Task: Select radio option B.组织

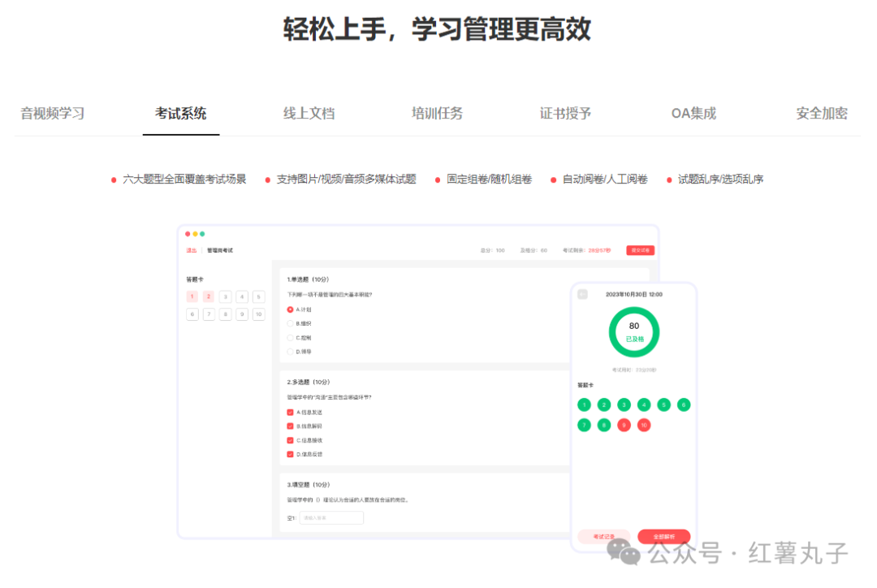Action: [290, 323]
